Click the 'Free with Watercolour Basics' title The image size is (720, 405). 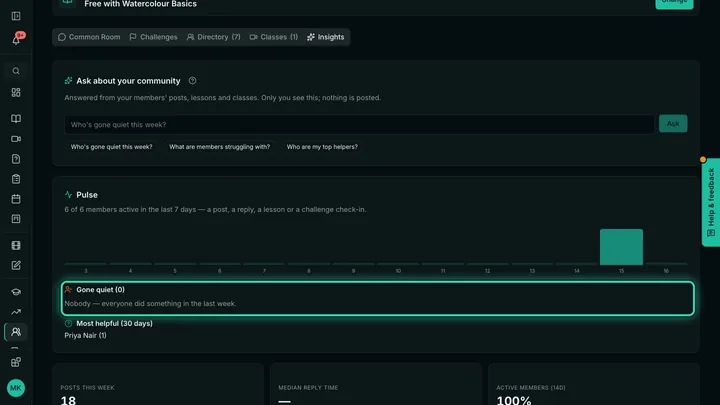pyautogui.click(x=141, y=4)
